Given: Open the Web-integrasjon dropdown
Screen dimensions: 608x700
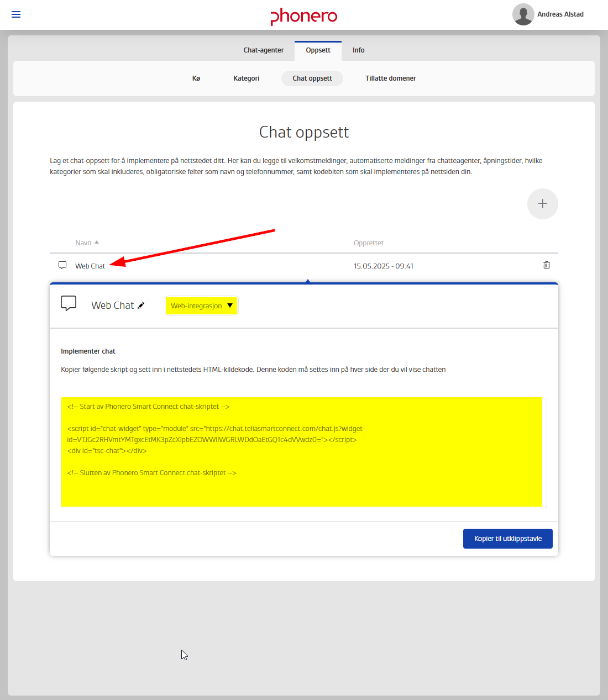Looking at the screenshot, I should click(x=202, y=306).
